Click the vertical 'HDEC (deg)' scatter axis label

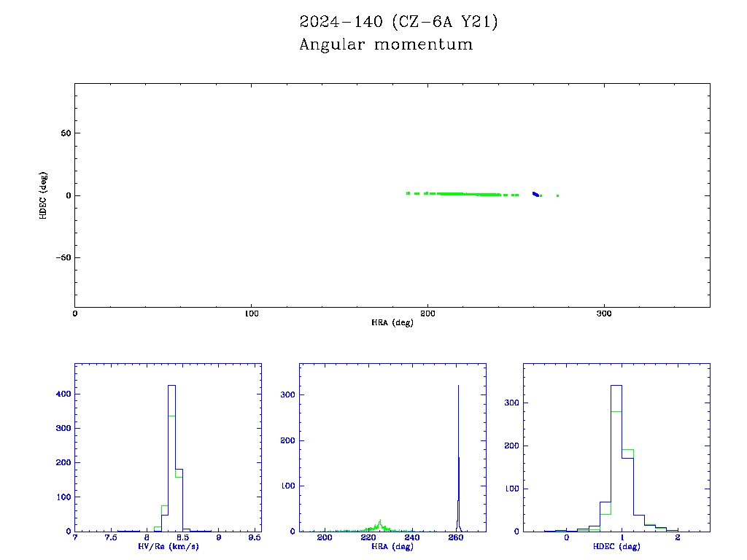click(44, 195)
